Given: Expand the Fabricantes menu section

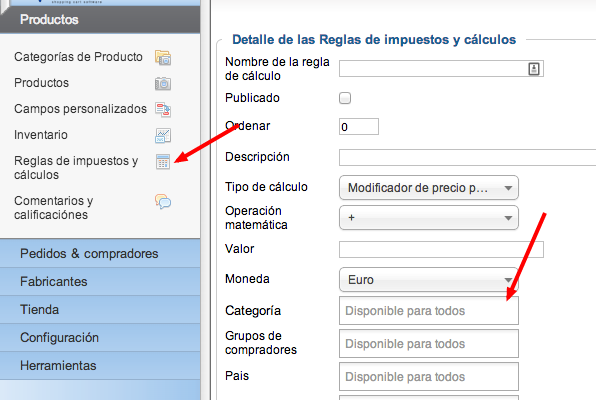Looking at the screenshot, I should (100, 282).
